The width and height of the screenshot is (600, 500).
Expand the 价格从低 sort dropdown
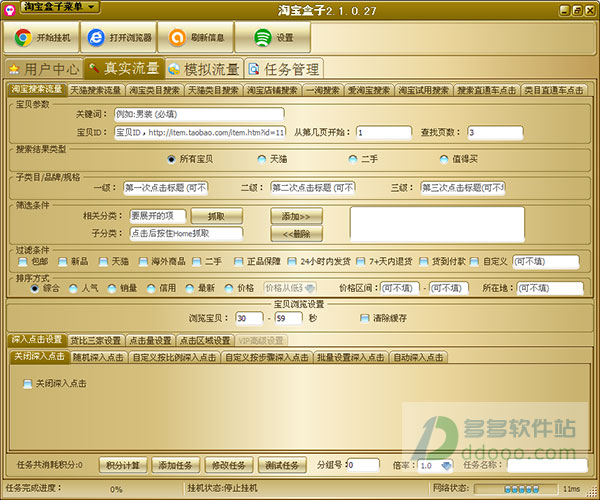click(x=309, y=288)
